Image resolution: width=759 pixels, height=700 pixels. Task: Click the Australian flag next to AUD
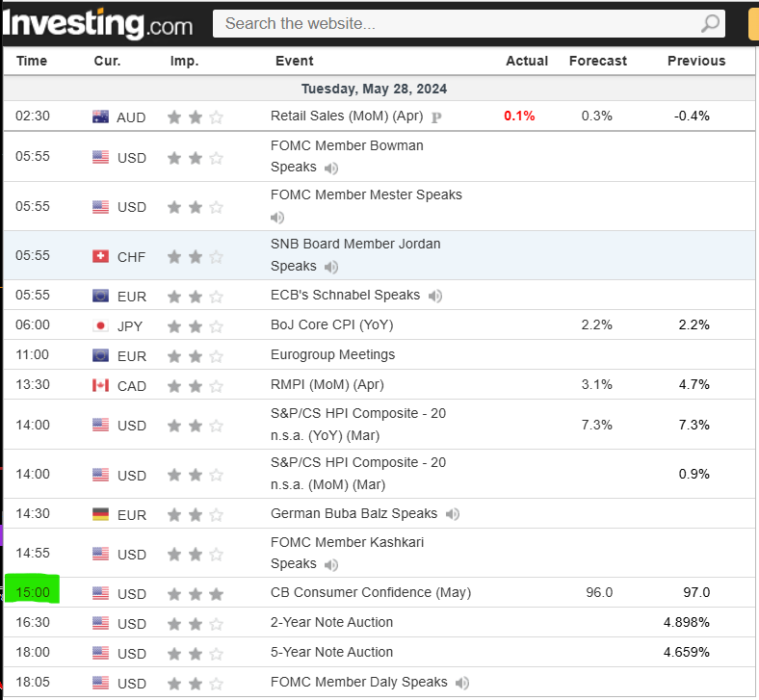[100, 117]
